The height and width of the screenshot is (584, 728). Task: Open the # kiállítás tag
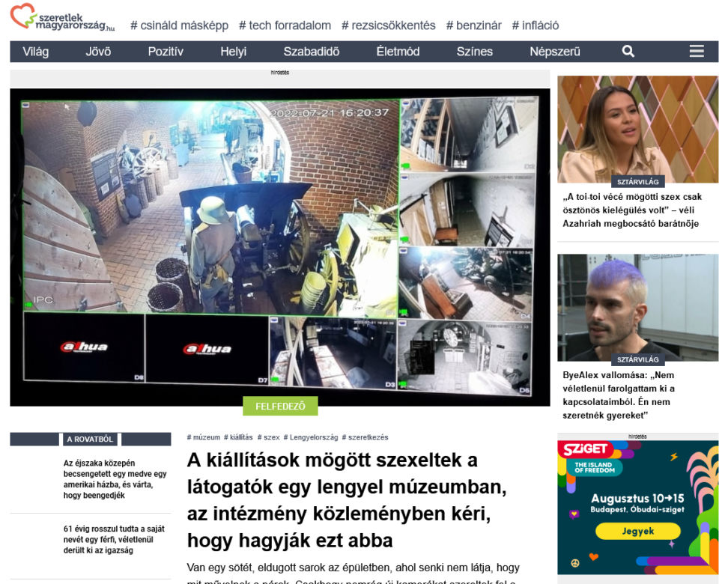[x=238, y=437]
